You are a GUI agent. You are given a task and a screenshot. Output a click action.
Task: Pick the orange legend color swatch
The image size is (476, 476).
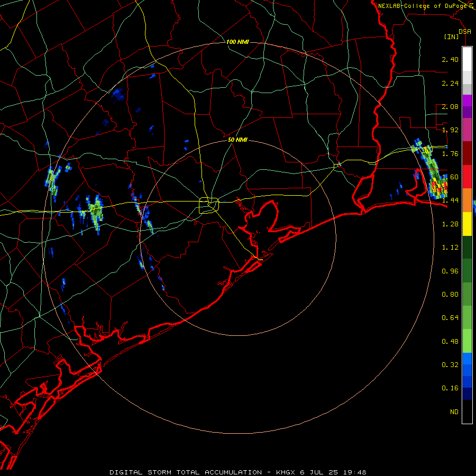[x=467, y=200]
